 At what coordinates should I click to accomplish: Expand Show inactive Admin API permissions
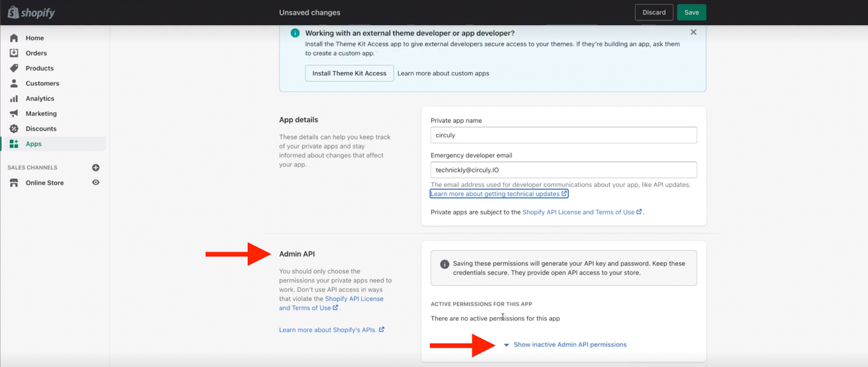click(x=565, y=345)
